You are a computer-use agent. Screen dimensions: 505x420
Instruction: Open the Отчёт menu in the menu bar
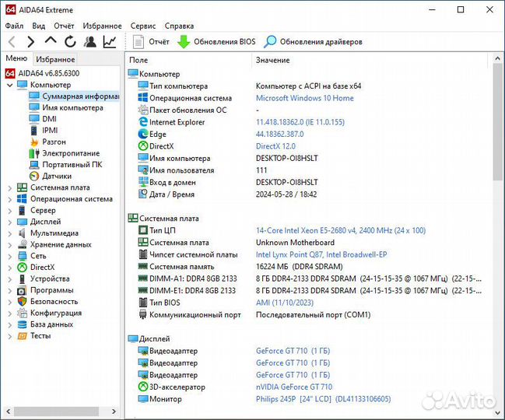[64, 26]
